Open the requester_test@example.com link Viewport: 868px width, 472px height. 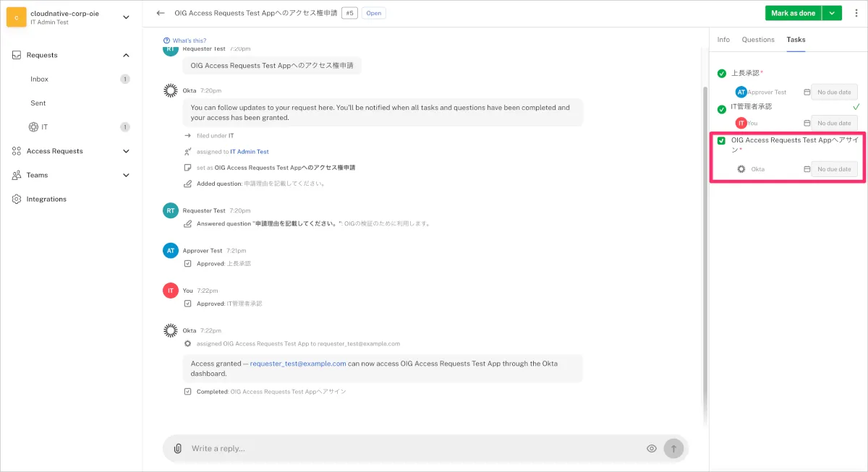298,364
